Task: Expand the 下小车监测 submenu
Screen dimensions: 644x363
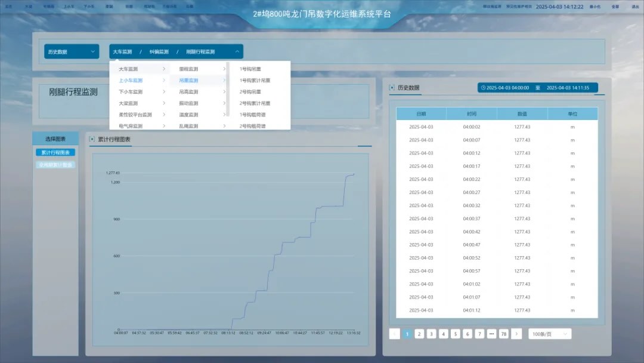Action: (x=164, y=92)
